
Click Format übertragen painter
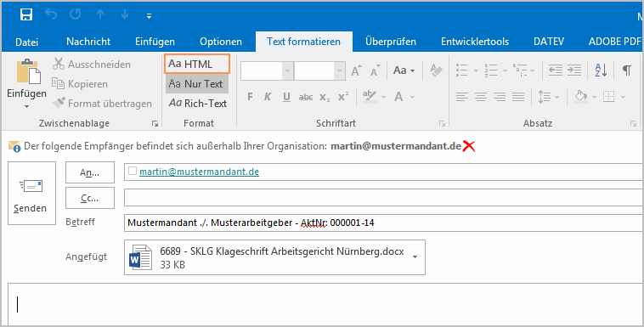(x=102, y=104)
